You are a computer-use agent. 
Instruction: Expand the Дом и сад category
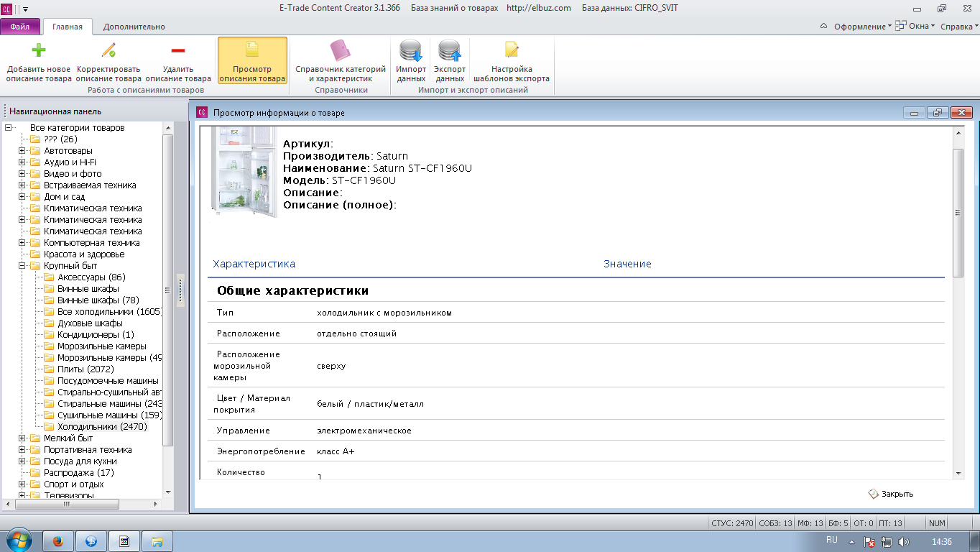tap(22, 197)
